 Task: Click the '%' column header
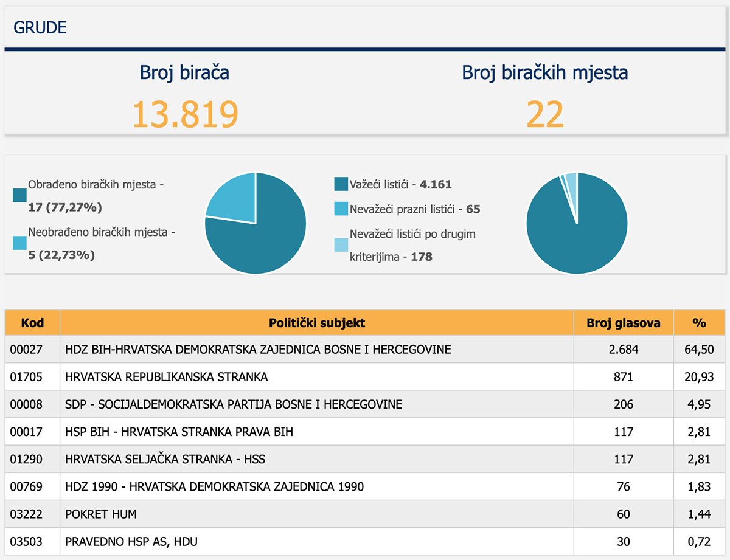click(x=700, y=323)
